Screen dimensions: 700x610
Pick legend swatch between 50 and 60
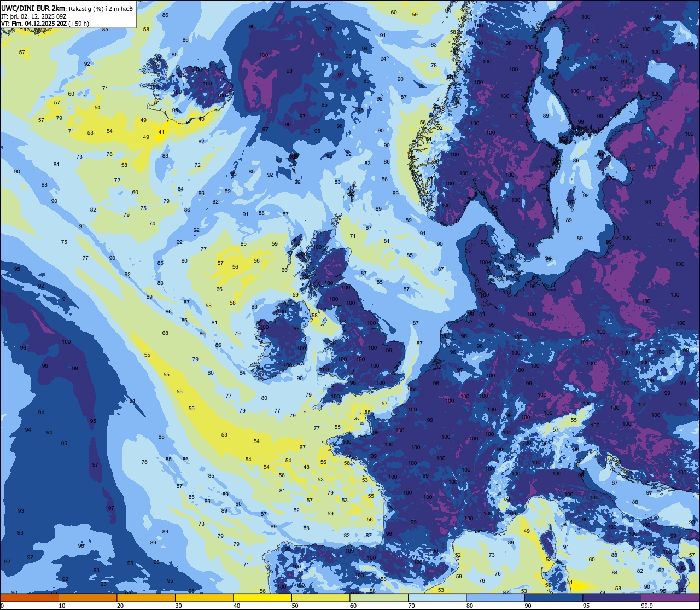(320, 597)
